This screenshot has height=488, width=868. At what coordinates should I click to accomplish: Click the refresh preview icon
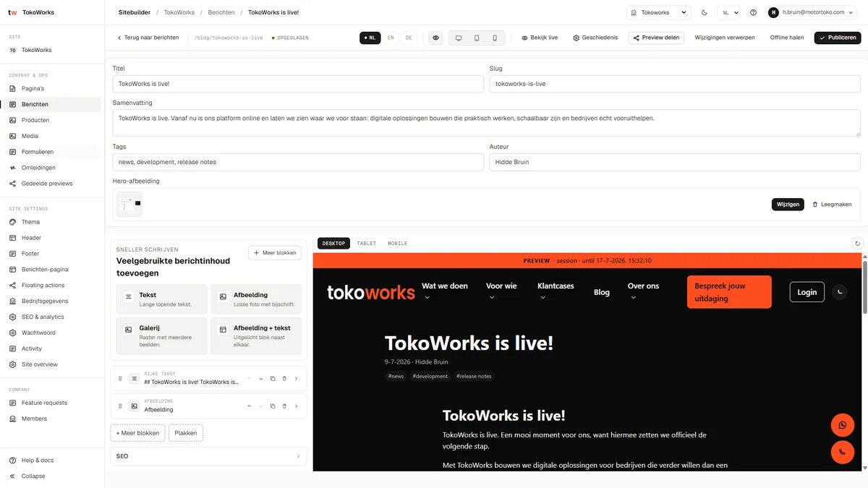(857, 244)
